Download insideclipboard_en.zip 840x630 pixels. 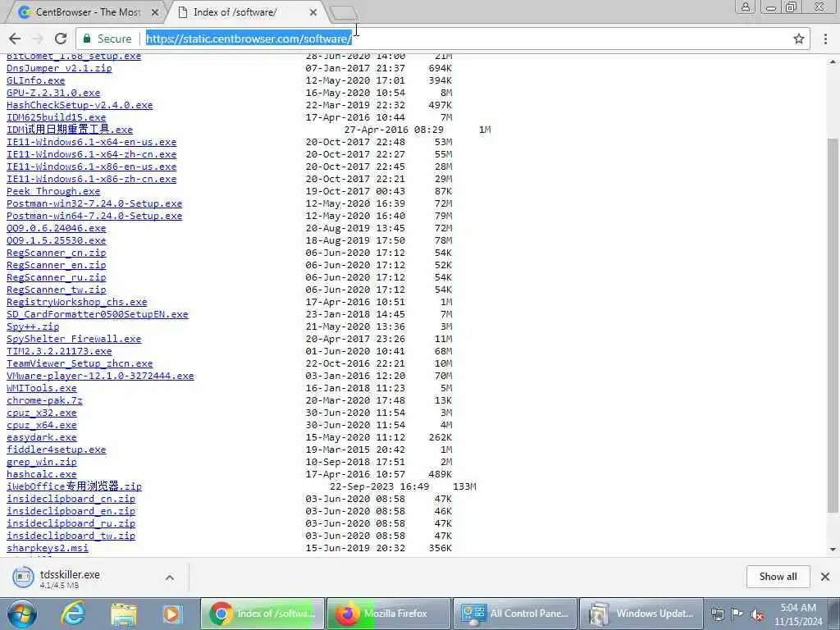coord(71,512)
